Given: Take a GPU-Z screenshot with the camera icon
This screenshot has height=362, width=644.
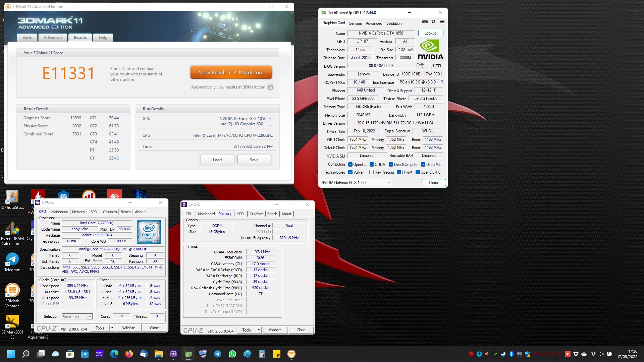Looking at the screenshot, I should point(425,21).
